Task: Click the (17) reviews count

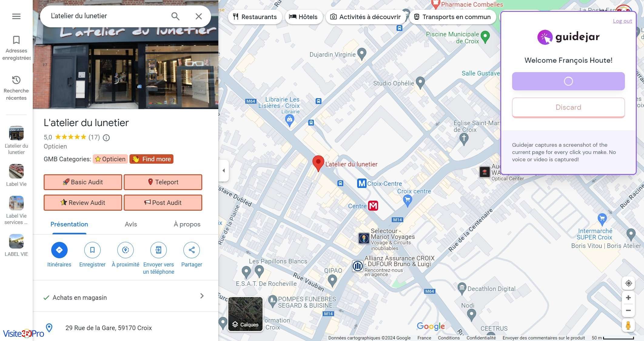Action: pos(94,137)
